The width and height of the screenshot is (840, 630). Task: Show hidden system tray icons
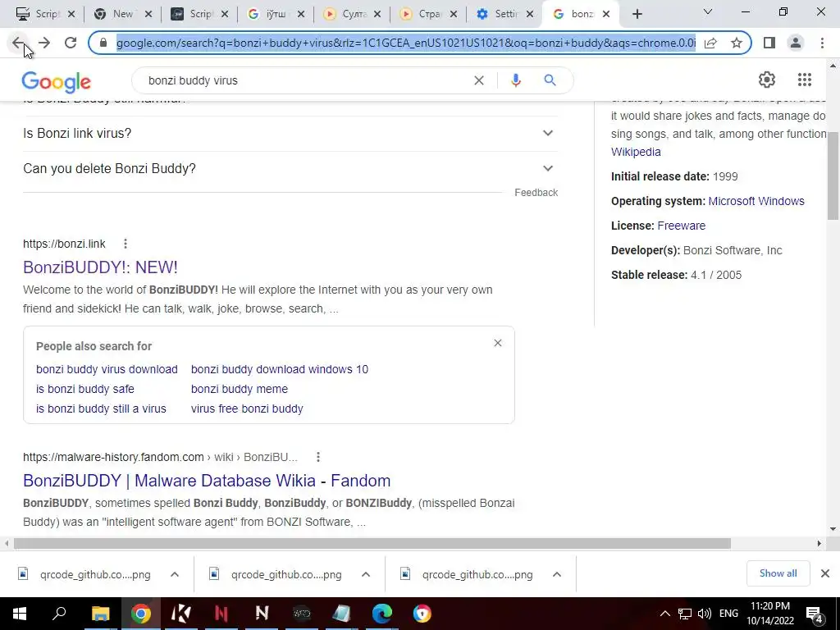664,614
